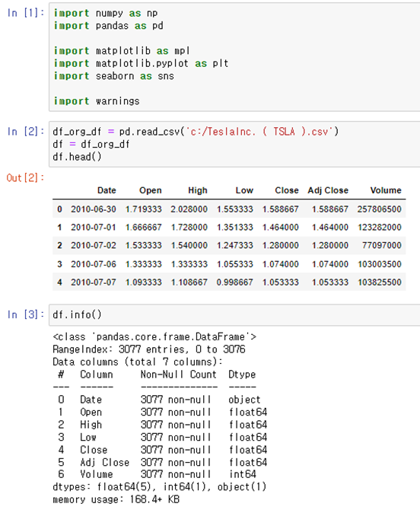Click the High column header
The height and width of the screenshot is (510, 420).
pos(198,190)
